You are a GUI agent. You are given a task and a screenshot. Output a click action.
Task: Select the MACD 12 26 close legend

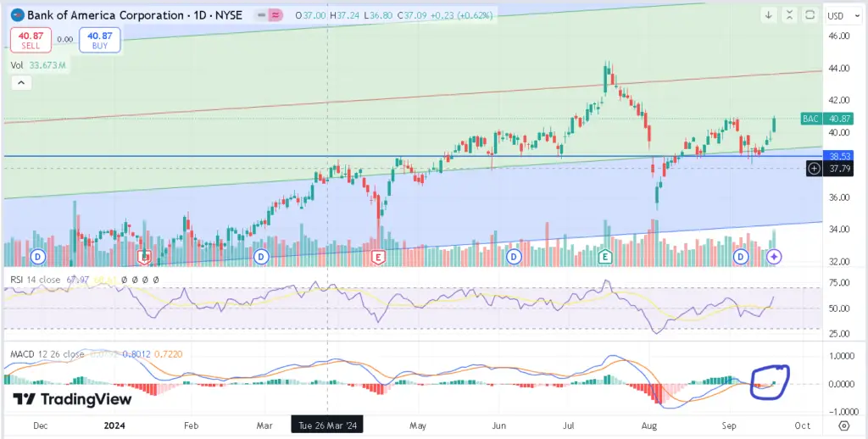[47, 354]
